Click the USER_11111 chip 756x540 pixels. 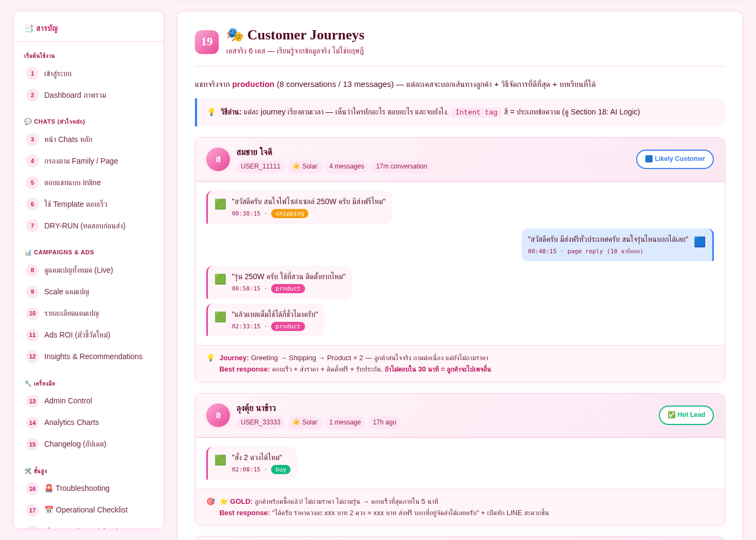(x=260, y=166)
